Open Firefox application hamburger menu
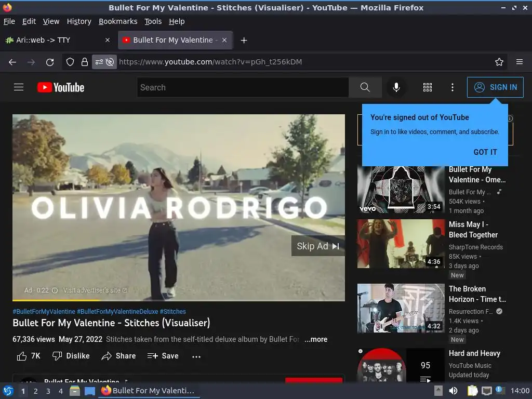 click(519, 62)
